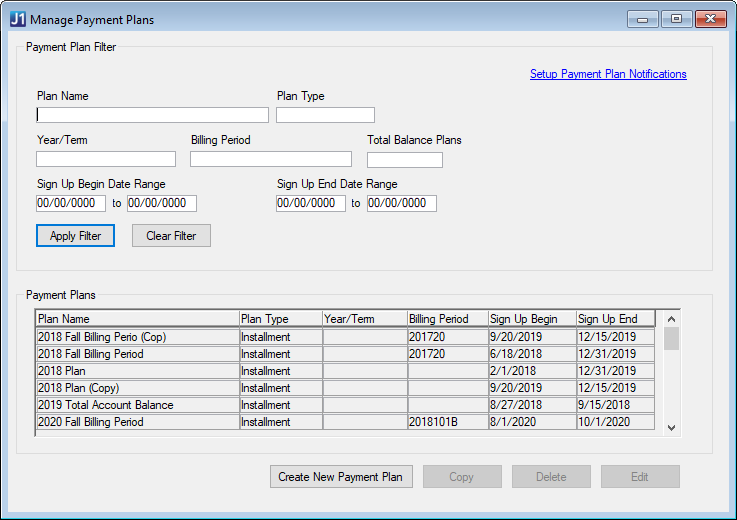Click the Billing Period column header
737x520 pixels.
(446, 319)
